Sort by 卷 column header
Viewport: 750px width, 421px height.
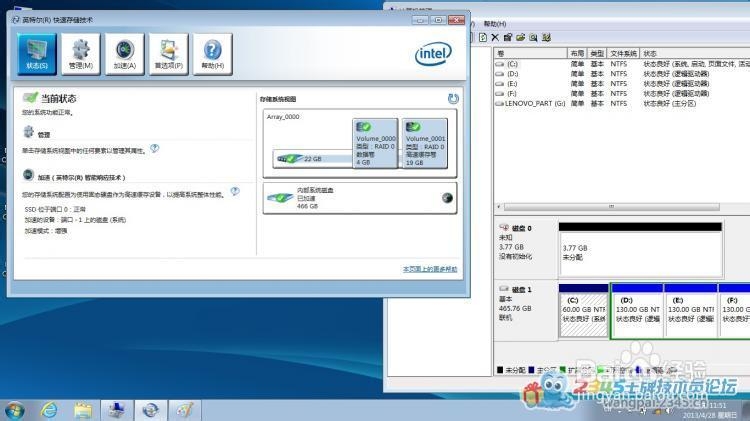tap(531, 53)
